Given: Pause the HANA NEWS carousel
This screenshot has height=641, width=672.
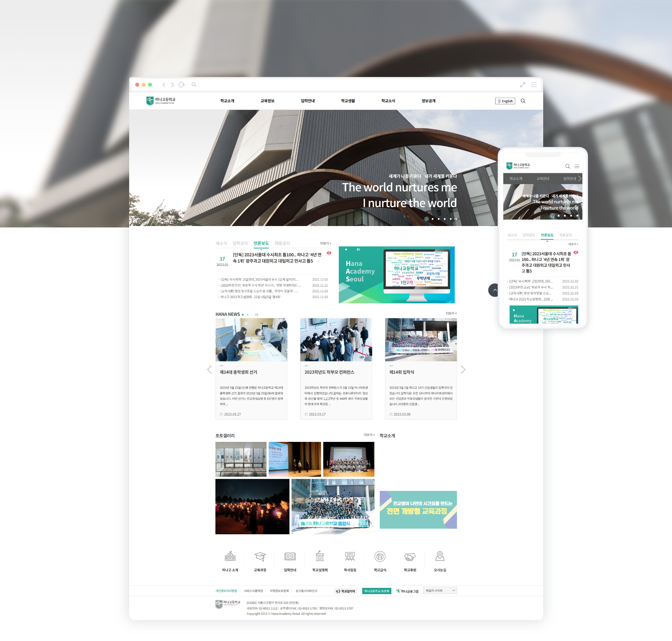Looking at the screenshot, I should [257, 315].
